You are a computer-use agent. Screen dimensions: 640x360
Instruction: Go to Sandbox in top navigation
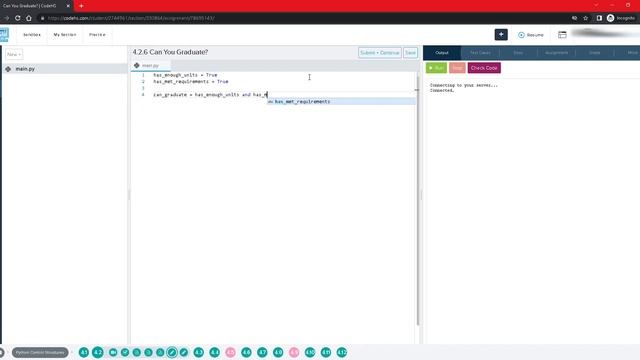coord(32,35)
